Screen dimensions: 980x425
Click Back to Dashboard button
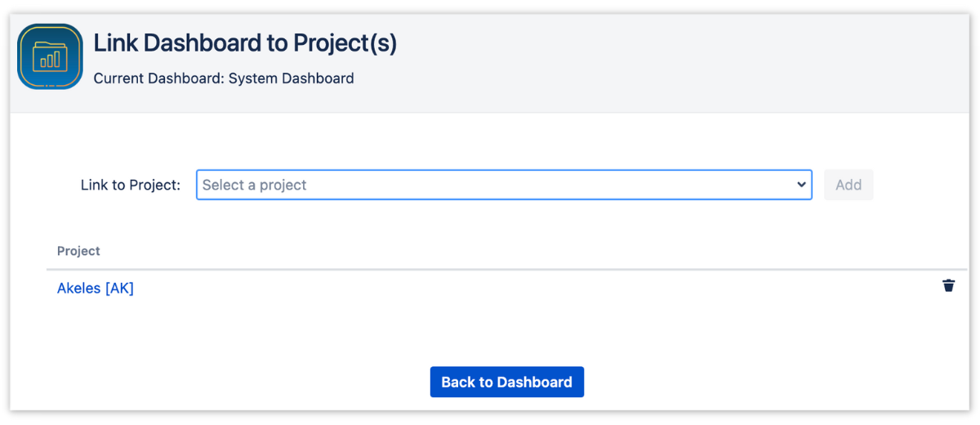(x=506, y=382)
